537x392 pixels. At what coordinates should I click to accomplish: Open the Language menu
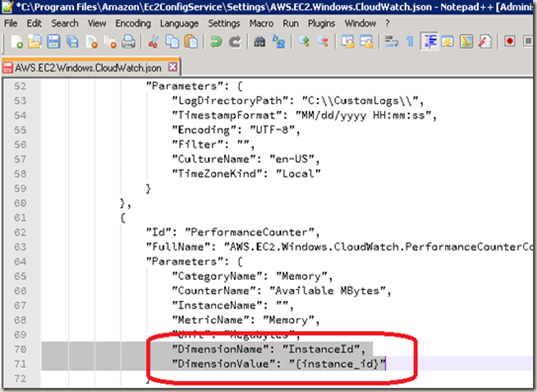[x=179, y=23]
